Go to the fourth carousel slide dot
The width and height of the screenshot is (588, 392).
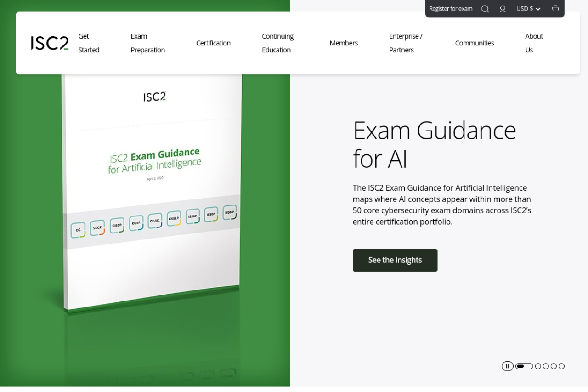click(x=554, y=366)
